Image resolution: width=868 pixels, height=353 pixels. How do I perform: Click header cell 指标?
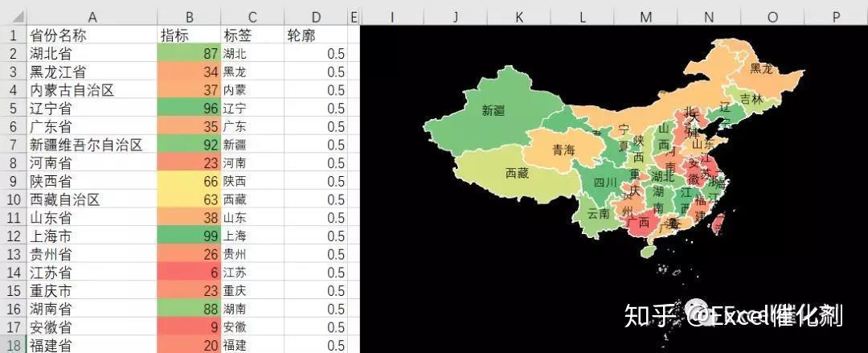(189, 35)
